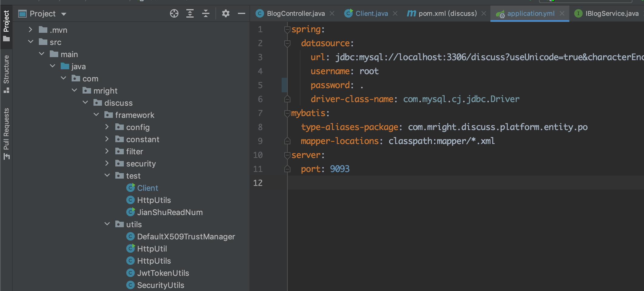
Task: Expand the .mvn folder
Action: pyautogui.click(x=30, y=30)
